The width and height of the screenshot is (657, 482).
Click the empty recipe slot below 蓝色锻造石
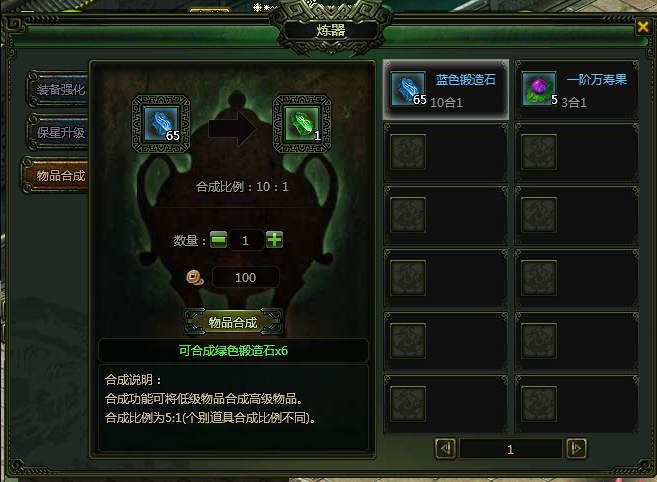(x=446, y=153)
